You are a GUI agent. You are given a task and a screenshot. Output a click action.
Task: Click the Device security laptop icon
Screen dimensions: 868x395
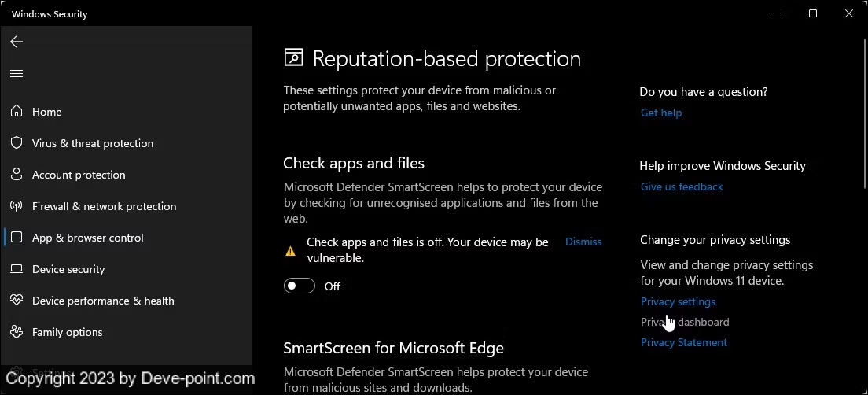17,269
